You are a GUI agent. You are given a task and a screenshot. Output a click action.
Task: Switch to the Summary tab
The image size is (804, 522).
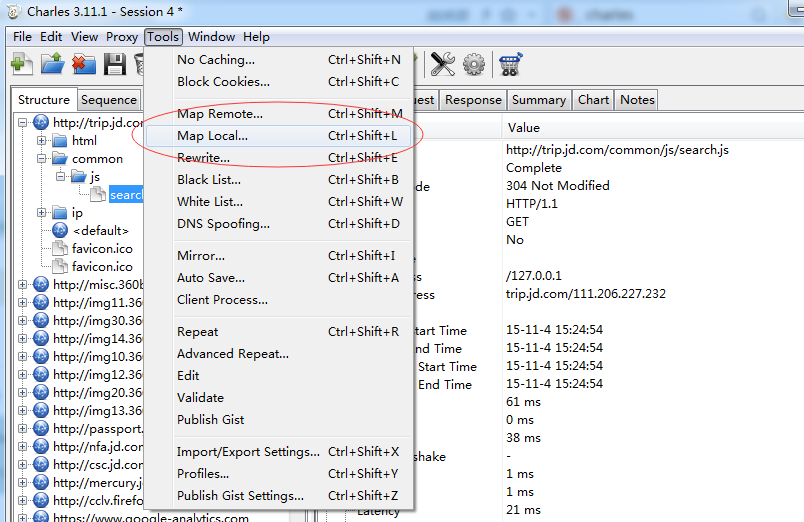[539, 100]
